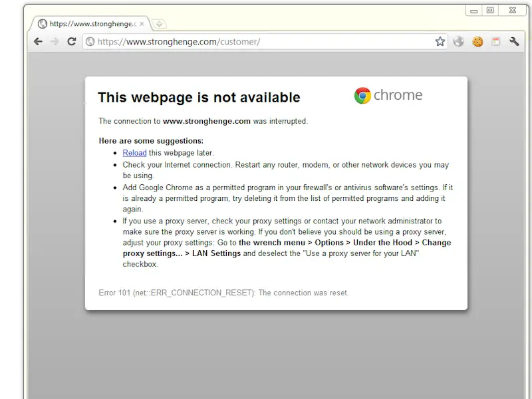Maximize the browser window
The image size is (532, 399).
[x=490, y=10]
